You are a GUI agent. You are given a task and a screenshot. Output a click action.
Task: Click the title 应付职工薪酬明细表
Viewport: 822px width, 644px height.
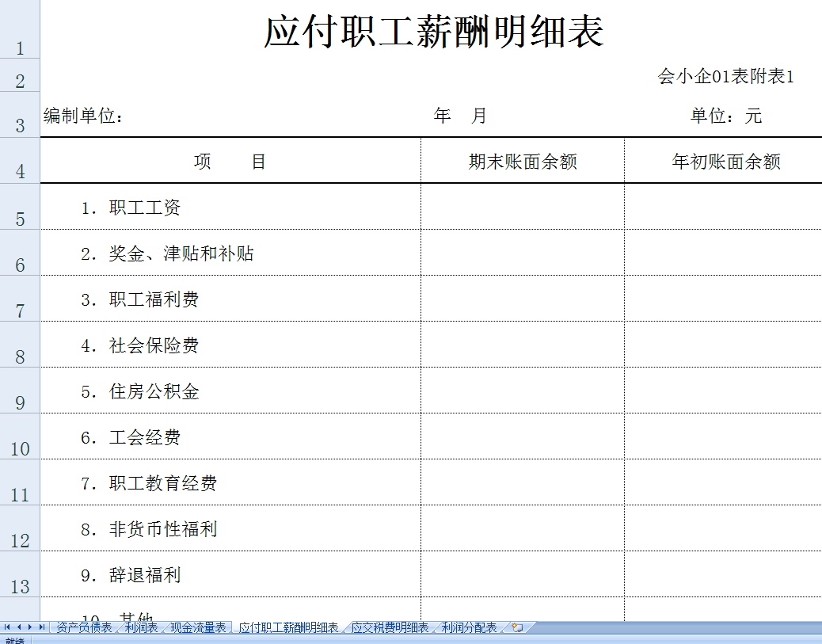click(x=432, y=29)
